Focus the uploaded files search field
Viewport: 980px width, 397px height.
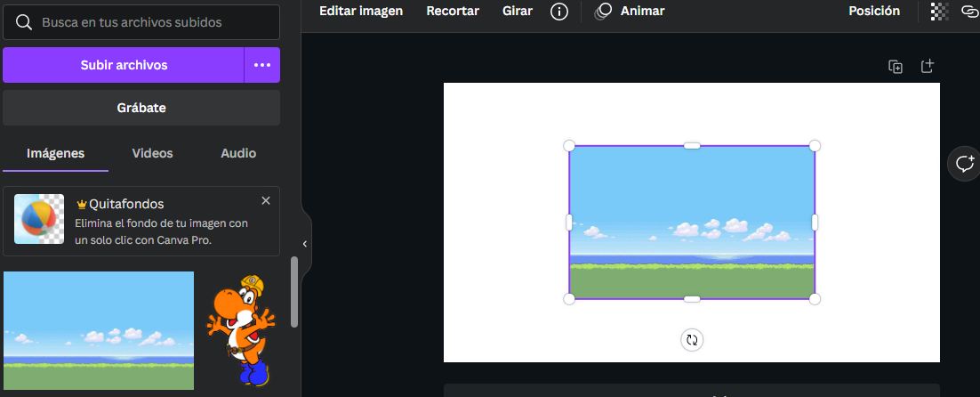141,22
